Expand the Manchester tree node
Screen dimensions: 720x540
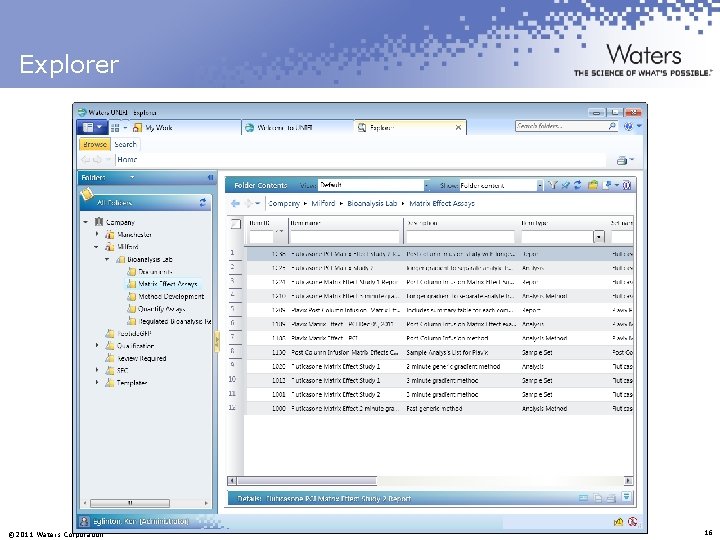pyautogui.click(x=97, y=234)
